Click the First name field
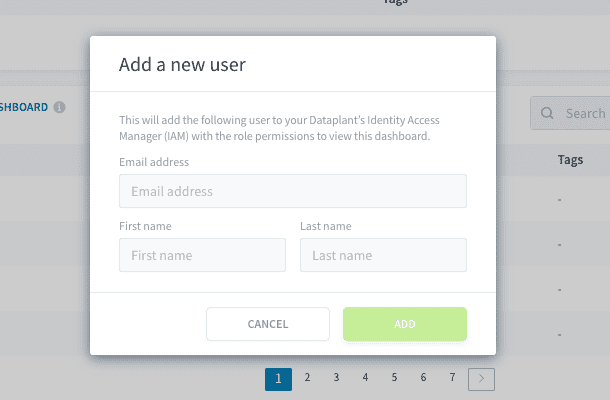The height and width of the screenshot is (400, 610). (x=202, y=255)
